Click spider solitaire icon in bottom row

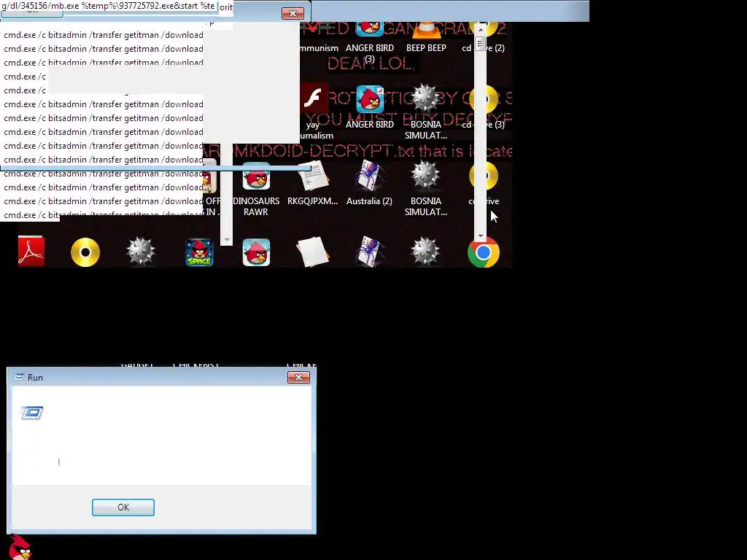tap(369, 252)
